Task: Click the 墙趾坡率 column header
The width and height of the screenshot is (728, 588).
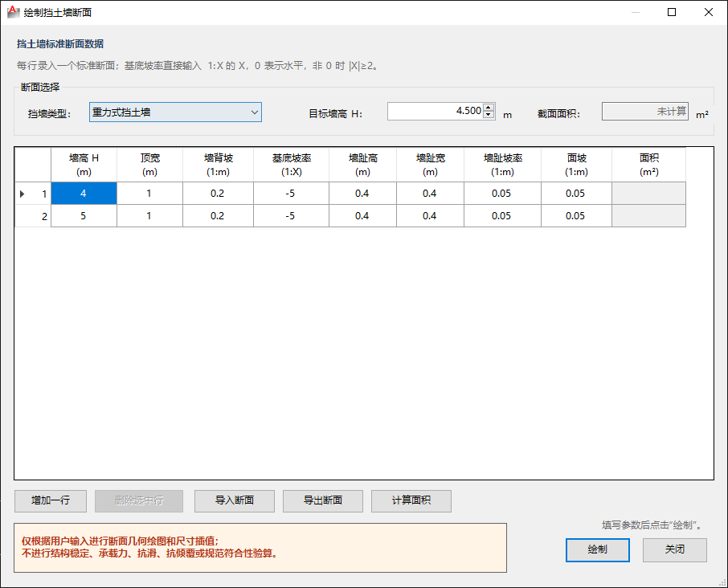Action: (x=502, y=165)
